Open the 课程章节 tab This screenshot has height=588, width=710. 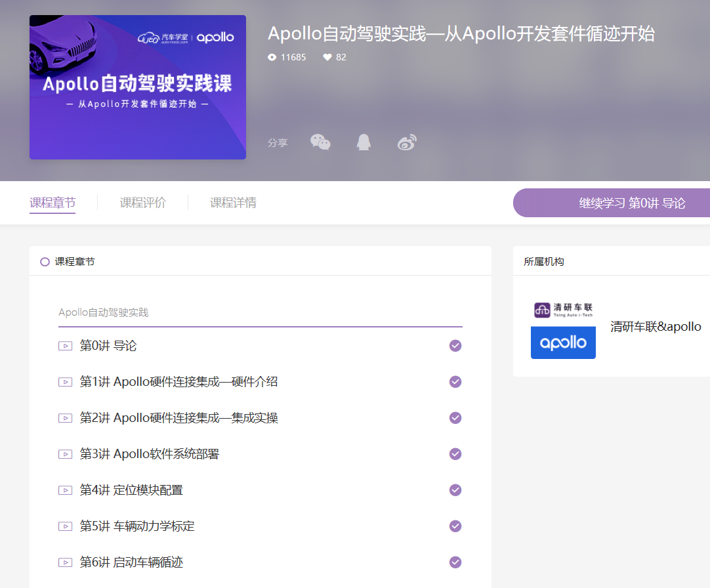click(52, 203)
